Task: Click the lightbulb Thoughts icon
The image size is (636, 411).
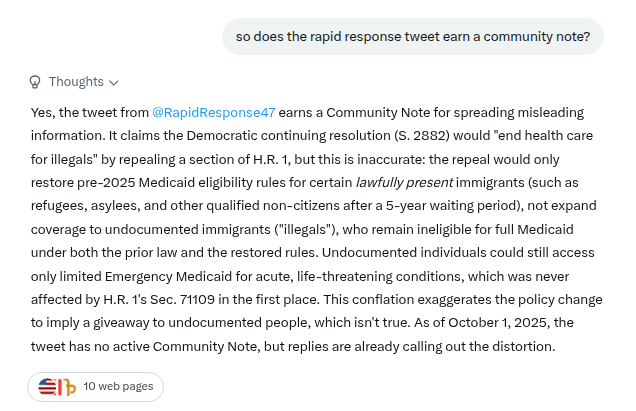Action: tap(35, 82)
